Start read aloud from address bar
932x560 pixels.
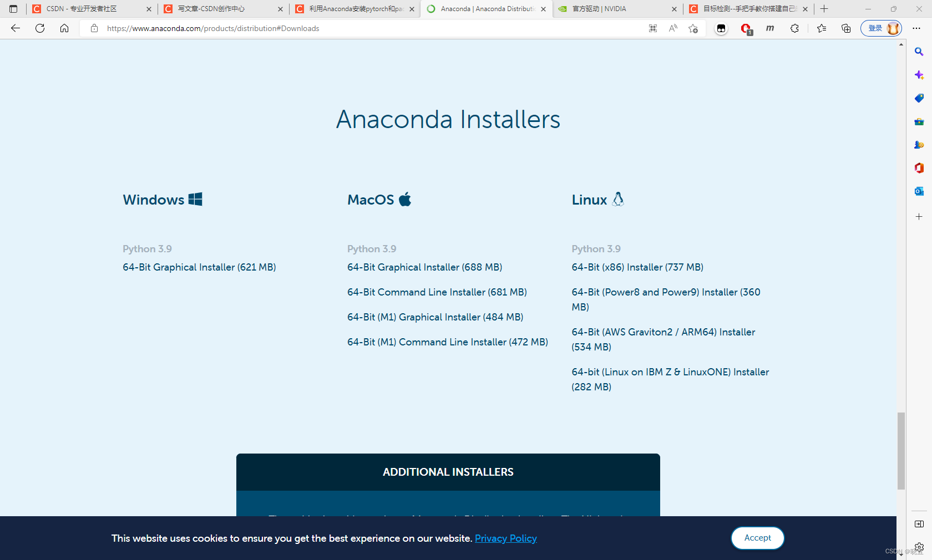pos(673,28)
